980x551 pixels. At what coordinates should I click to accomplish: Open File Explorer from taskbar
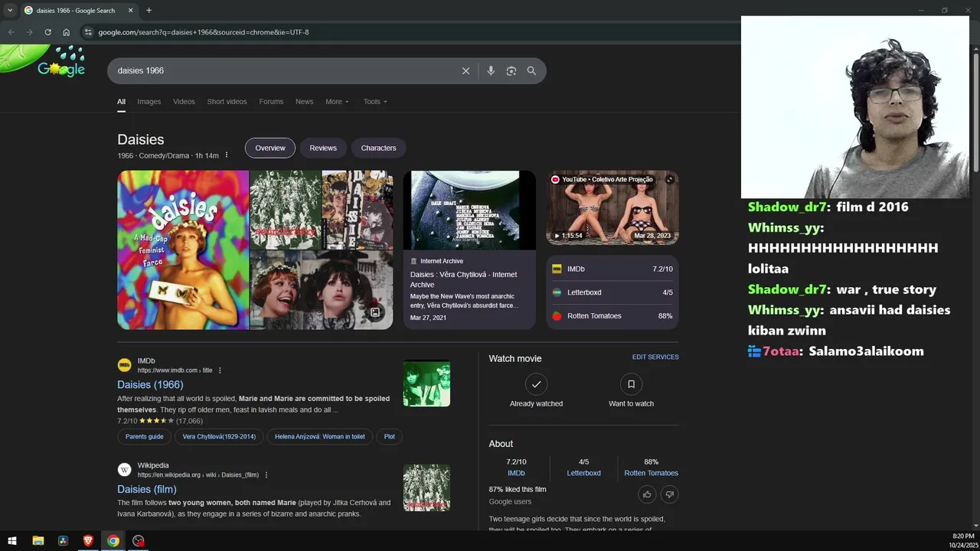click(x=38, y=540)
